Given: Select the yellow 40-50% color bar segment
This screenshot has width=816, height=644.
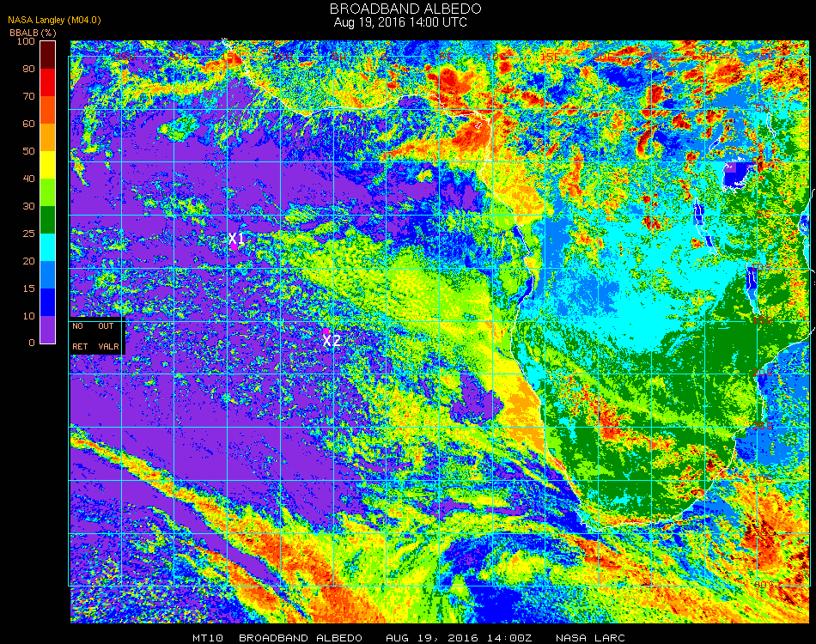Looking at the screenshot, I should click(48, 165).
